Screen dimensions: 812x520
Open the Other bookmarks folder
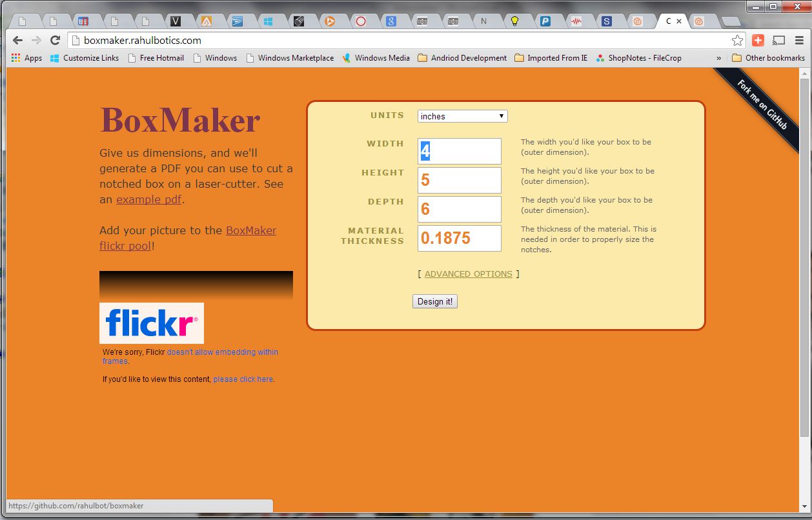tap(768, 58)
